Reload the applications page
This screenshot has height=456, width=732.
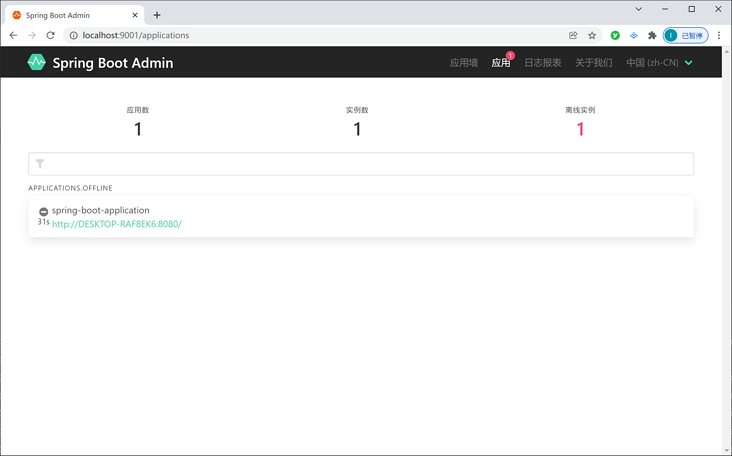tap(50, 35)
